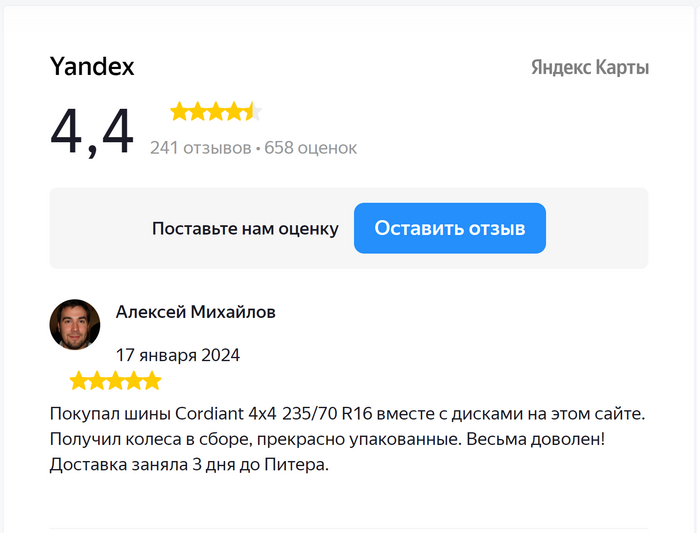Open Алексей Михайлов's profile picture
700x533 pixels.
pos(75,324)
